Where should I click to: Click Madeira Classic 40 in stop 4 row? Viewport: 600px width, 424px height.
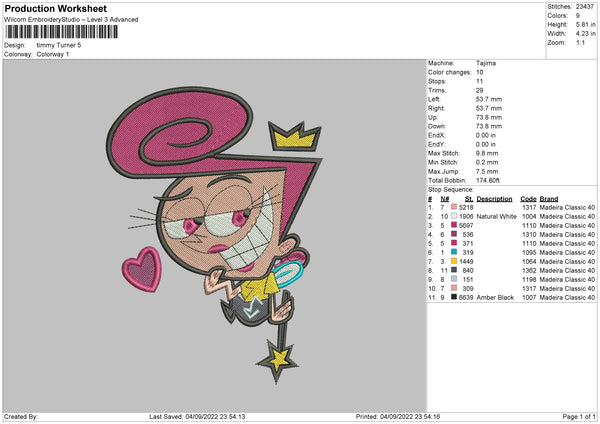tap(567, 234)
